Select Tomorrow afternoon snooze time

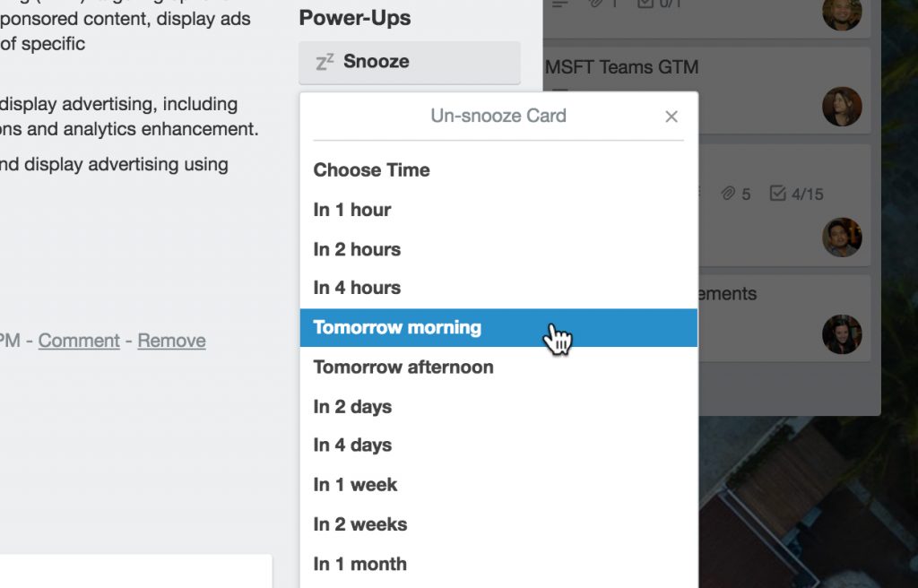click(x=403, y=367)
